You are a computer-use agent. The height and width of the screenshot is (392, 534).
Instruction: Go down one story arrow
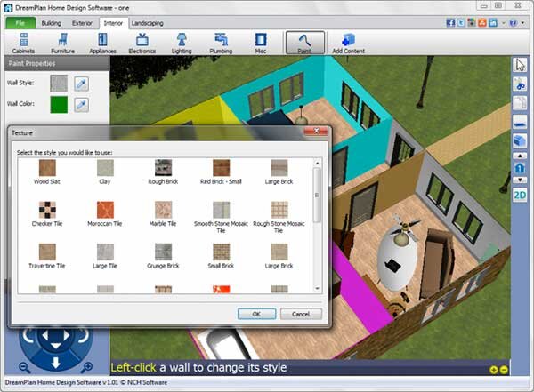[520, 180]
